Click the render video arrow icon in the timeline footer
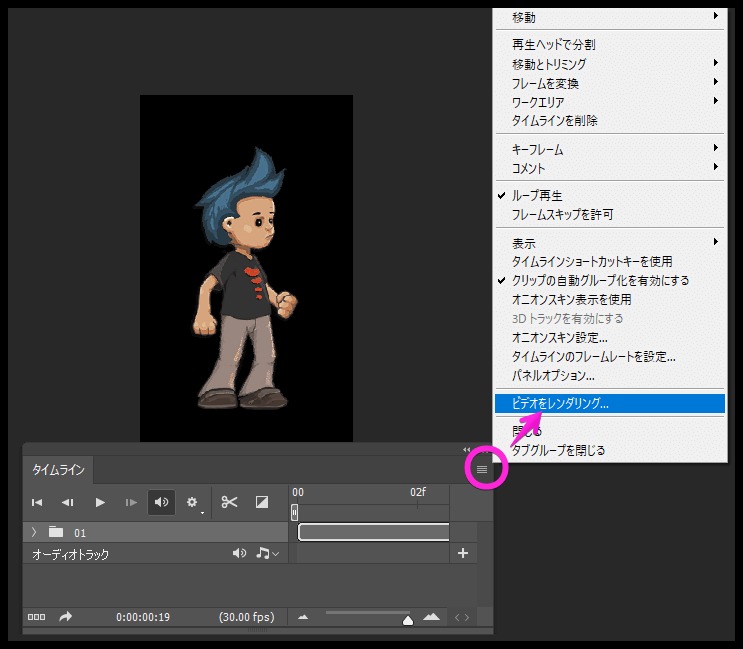 (x=66, y=617)
